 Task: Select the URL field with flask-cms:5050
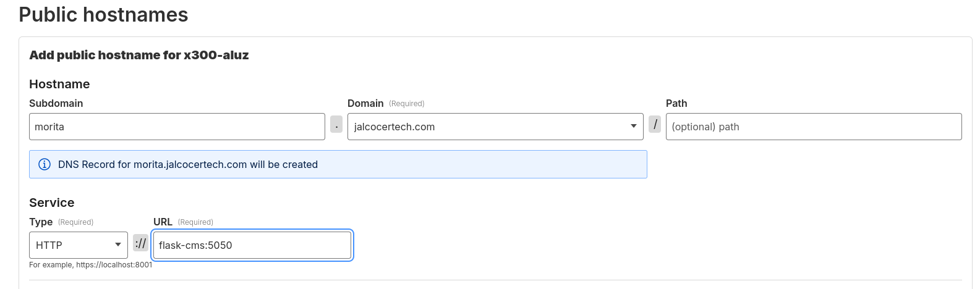click(x=252, y=245)
